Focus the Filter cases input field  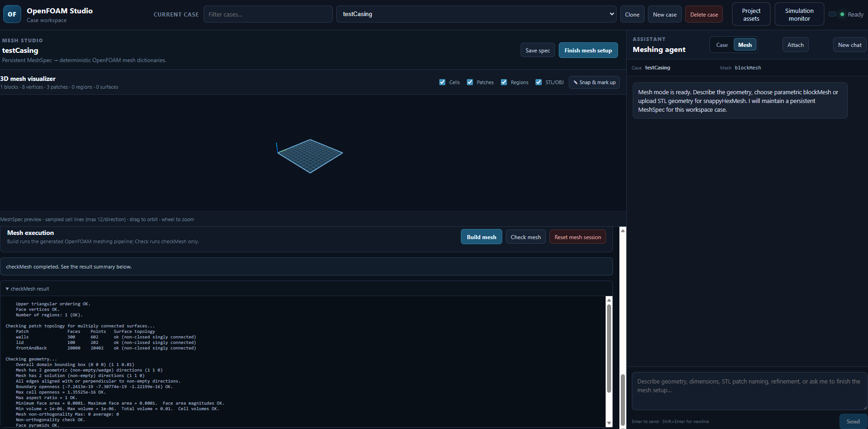point(268,14)
